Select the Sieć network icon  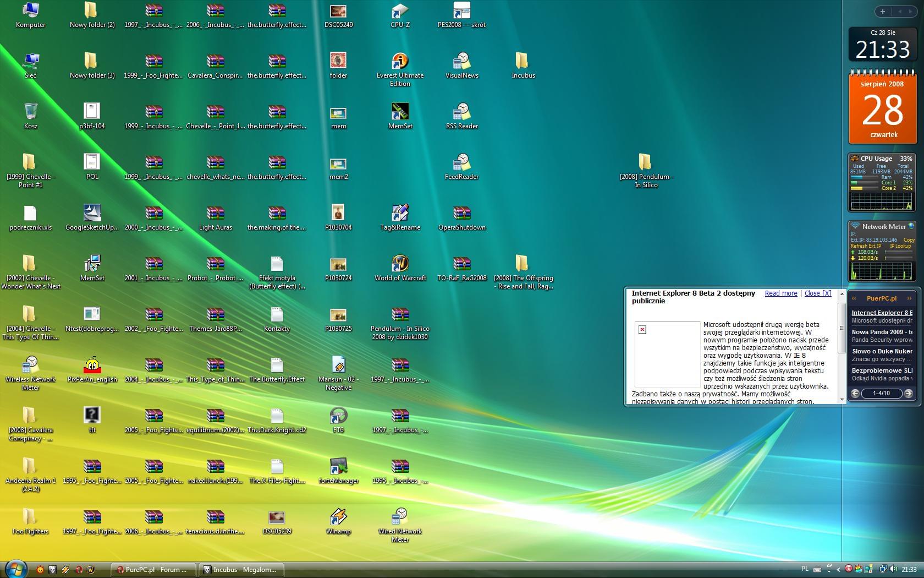[31, 66]
